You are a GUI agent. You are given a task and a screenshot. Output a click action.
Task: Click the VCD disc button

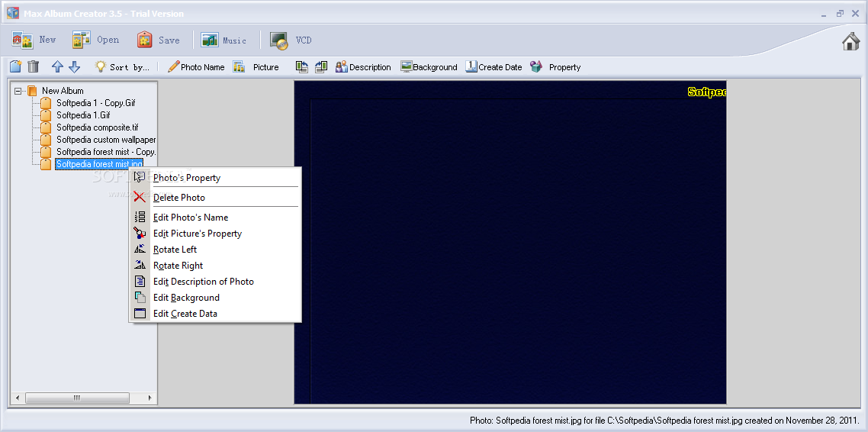tap(291, 40)
